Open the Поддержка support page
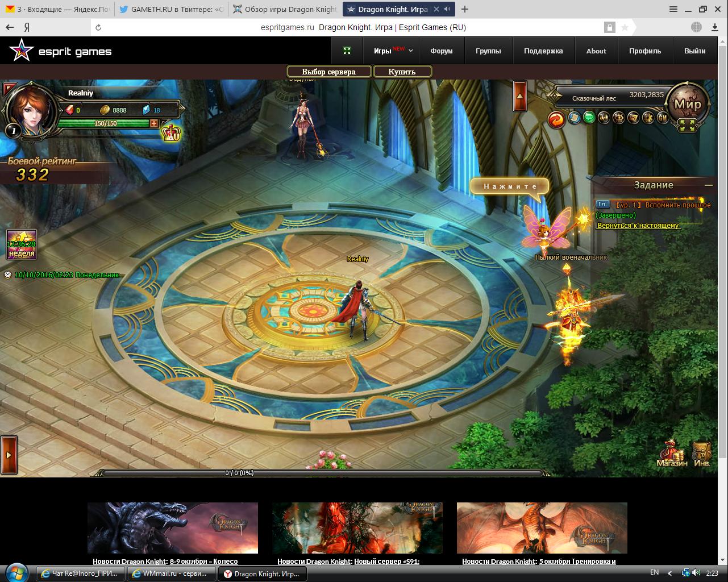 [543, 51]
